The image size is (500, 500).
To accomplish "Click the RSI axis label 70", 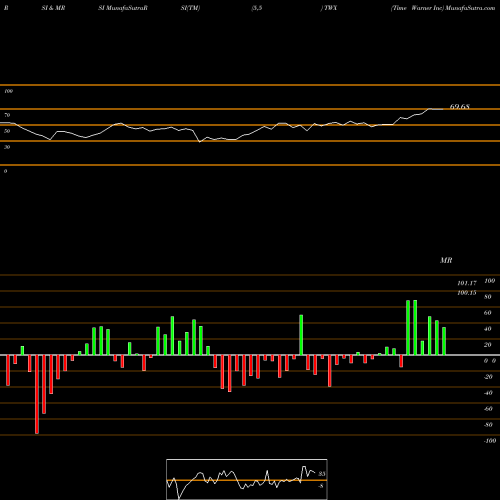I will 7,115.
